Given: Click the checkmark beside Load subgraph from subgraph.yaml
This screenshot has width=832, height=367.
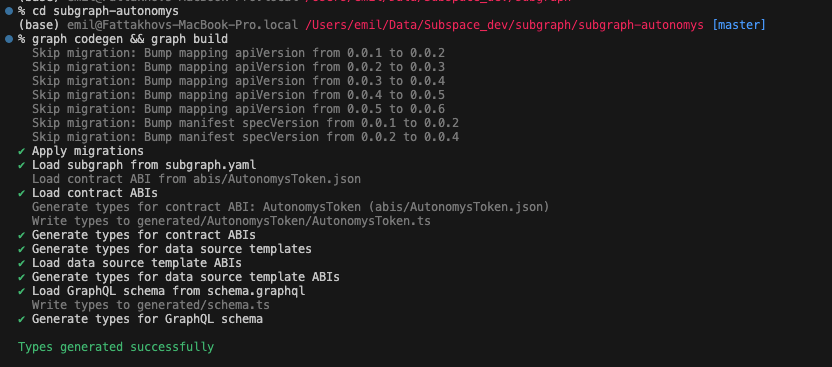Looking at the screenshot, I should 22,165.
